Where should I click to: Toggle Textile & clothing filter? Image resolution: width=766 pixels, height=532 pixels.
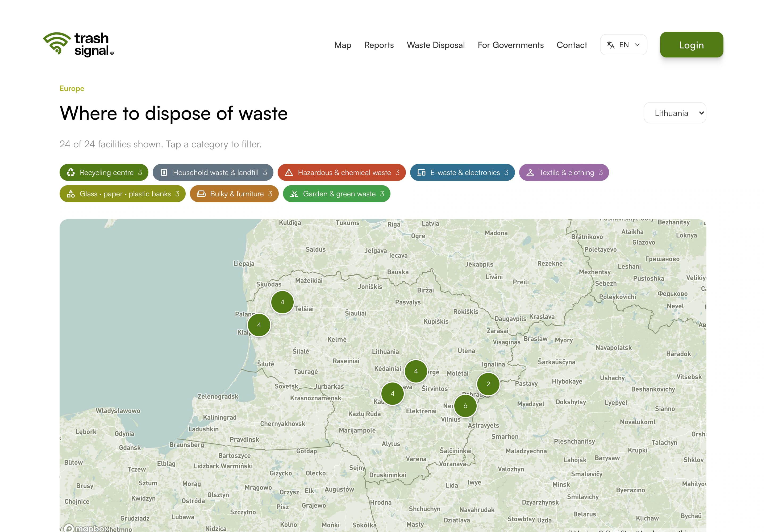[564, 172]
